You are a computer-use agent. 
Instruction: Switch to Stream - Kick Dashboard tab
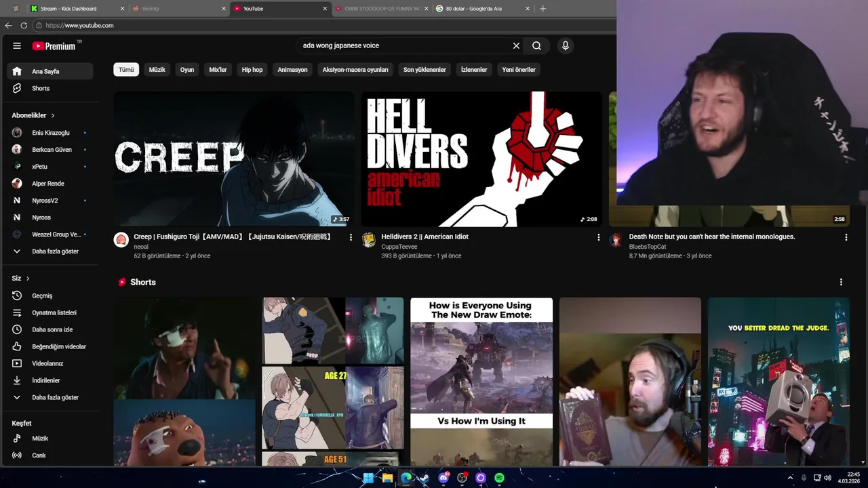(76, 8)
